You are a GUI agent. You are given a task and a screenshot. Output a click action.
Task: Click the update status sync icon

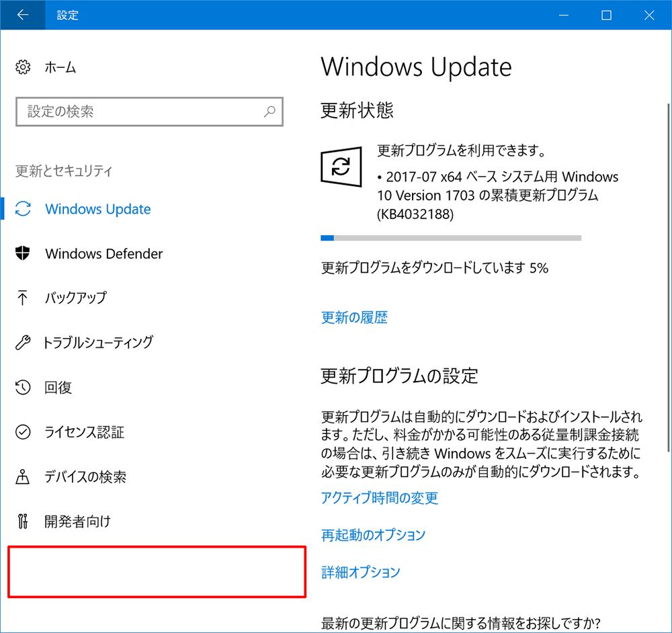coord(341,167)
